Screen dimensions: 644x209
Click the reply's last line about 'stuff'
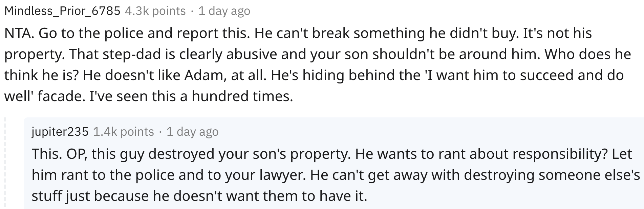tap(199, 196)
